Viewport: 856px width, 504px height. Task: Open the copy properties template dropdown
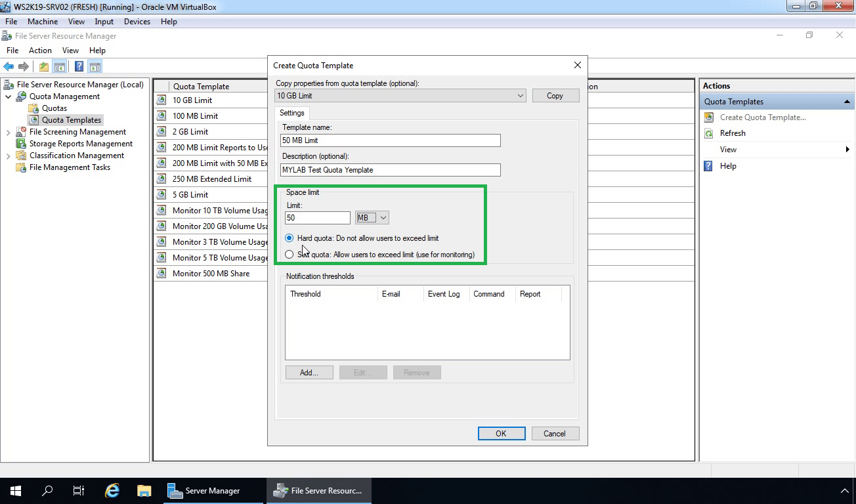520,96
